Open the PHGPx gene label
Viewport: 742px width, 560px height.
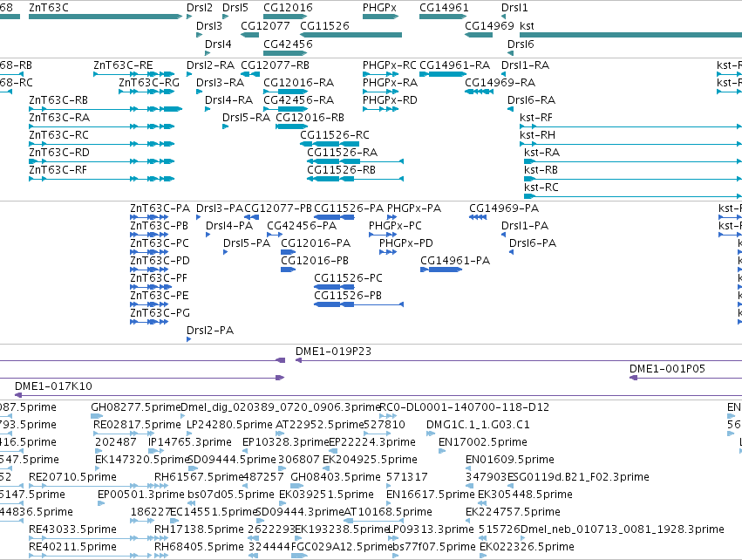pos(379,8)
